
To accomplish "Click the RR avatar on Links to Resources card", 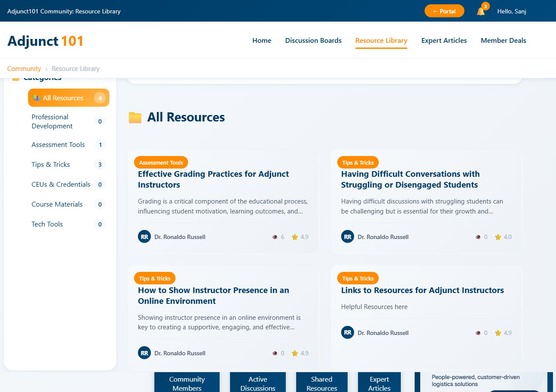I will 348,332.
